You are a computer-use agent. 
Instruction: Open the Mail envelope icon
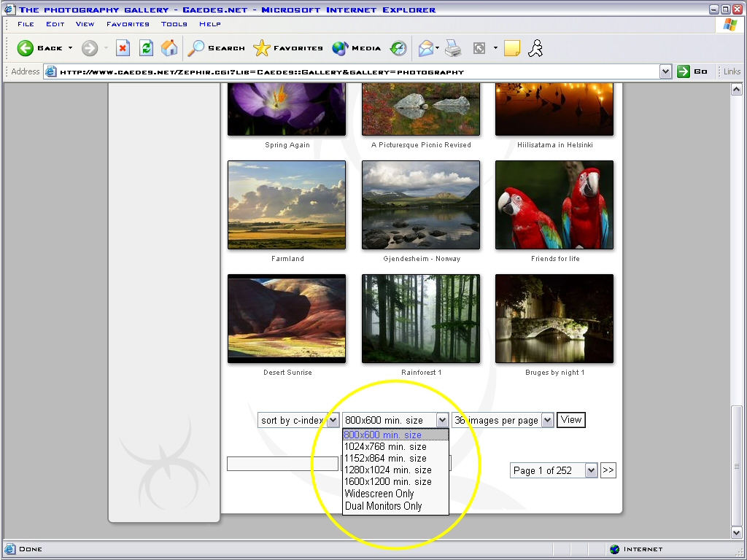[426, 48]
